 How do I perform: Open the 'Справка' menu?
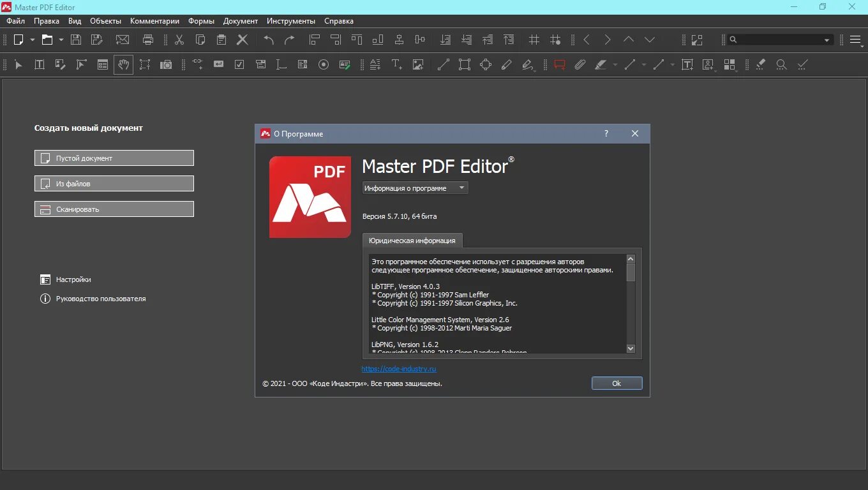339,21
